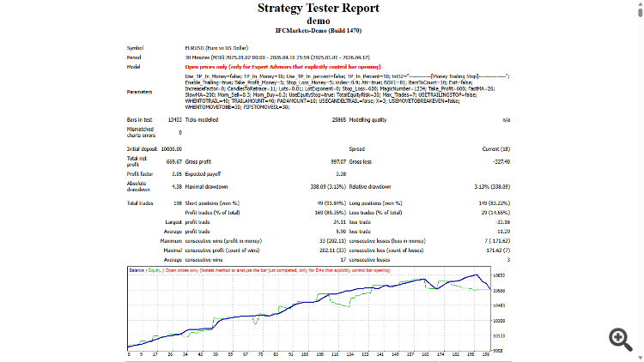The width and height of the screenshot is (644, 362).
Task: Click the 'Gross profit' label
Action: [198, 162]
